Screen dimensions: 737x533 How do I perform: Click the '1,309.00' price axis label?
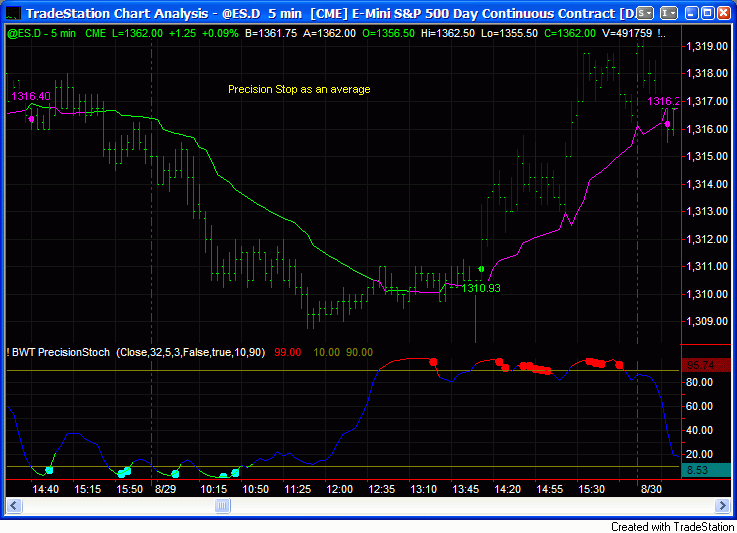click(x=707, y=321)
